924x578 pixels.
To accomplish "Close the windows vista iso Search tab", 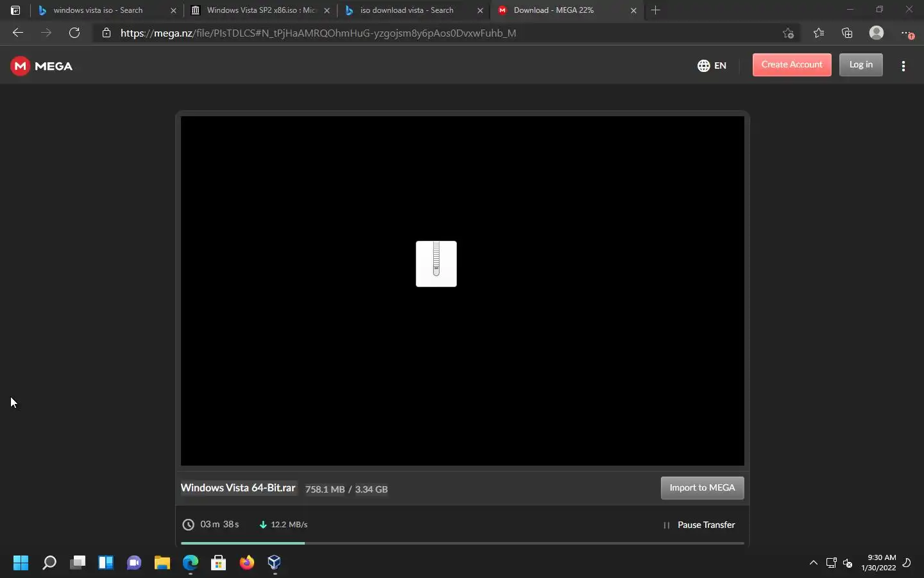I will [x=173, y=10].
